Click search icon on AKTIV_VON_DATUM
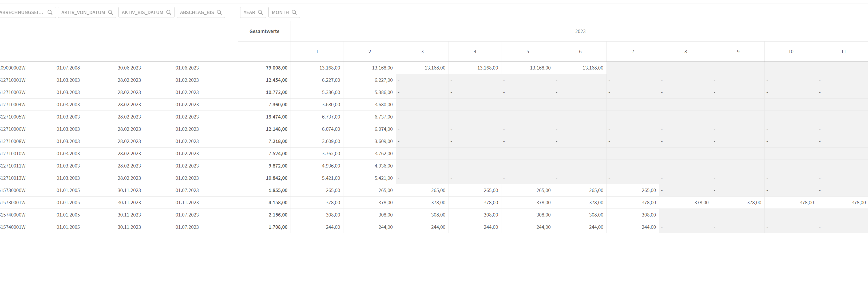The height and width of the screenshot is (294, 868). coord(110,13)
